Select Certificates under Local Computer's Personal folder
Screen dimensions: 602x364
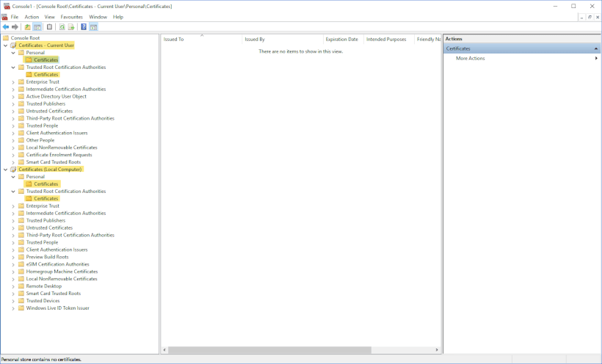tap(46, 184)
